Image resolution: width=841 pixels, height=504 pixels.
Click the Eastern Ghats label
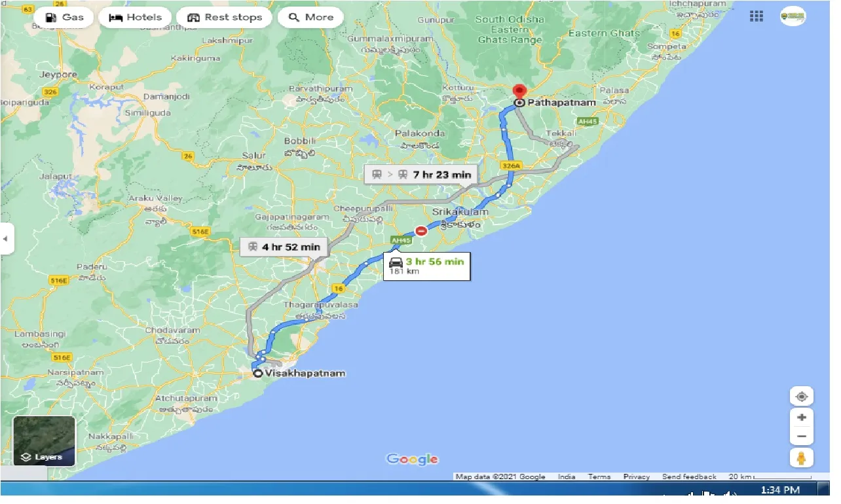(x=605, y=33)
